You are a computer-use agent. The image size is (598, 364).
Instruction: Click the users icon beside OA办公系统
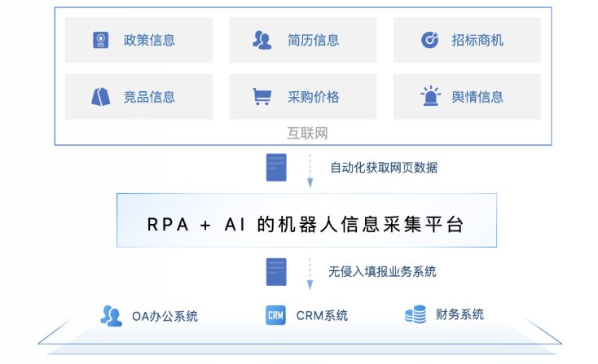pyautogui.click(x=112, y=316)
